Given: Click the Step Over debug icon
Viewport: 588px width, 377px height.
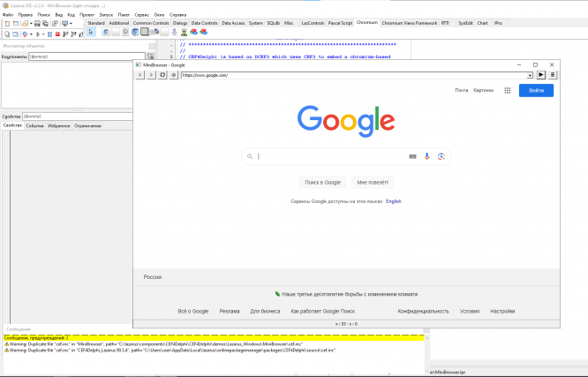Looking at the screenshot, I should 73,34.
